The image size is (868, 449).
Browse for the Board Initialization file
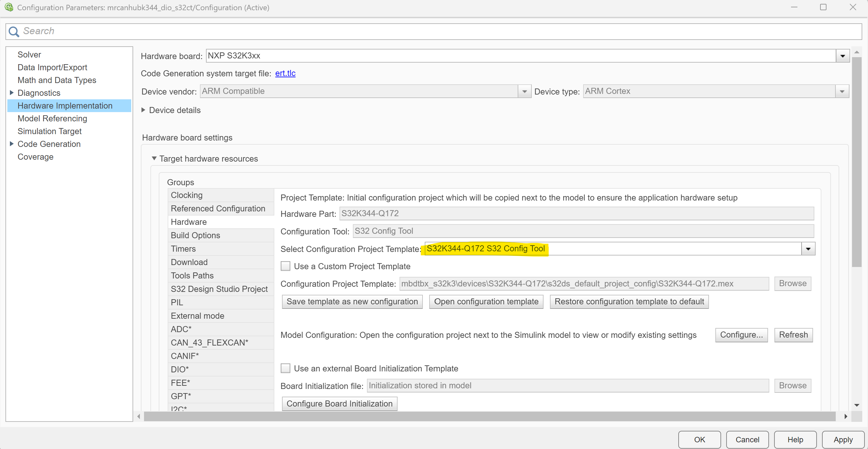[x=793, y=385]
